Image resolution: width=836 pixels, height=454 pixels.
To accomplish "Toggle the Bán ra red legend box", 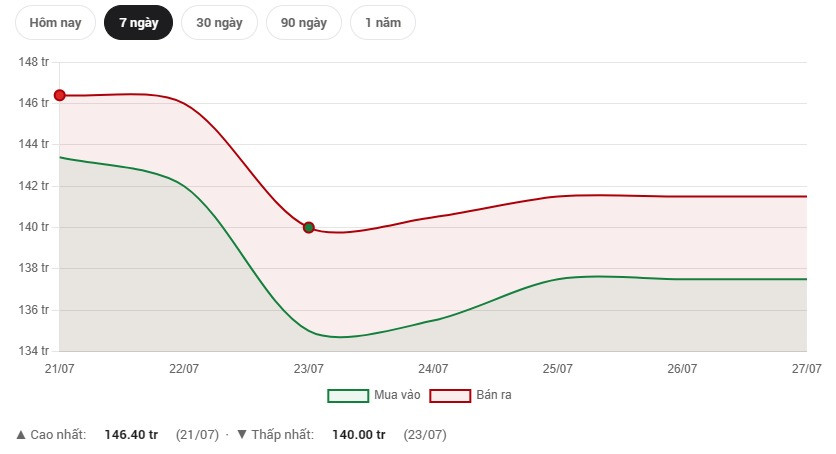I will pyautogui.click(x=450, y=396).
